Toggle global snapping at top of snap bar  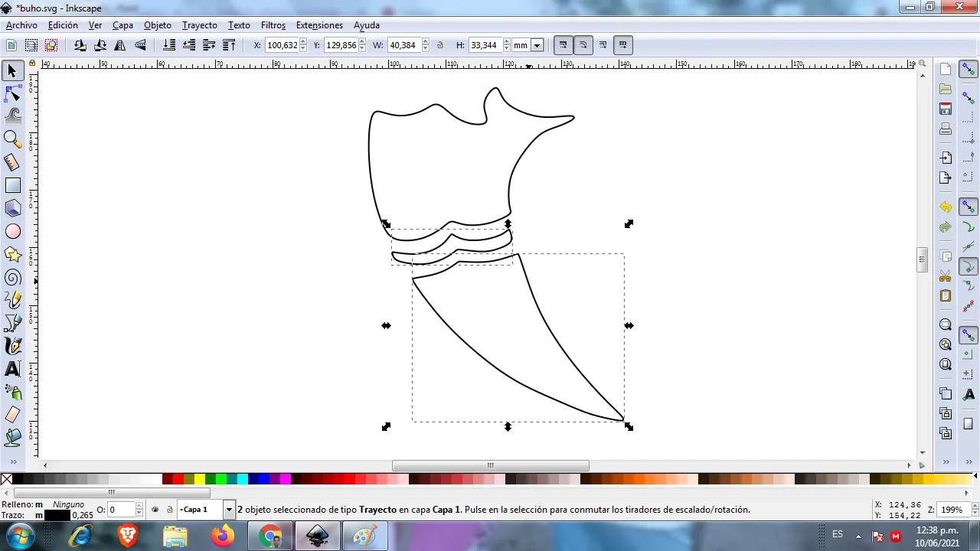point(969,70)
